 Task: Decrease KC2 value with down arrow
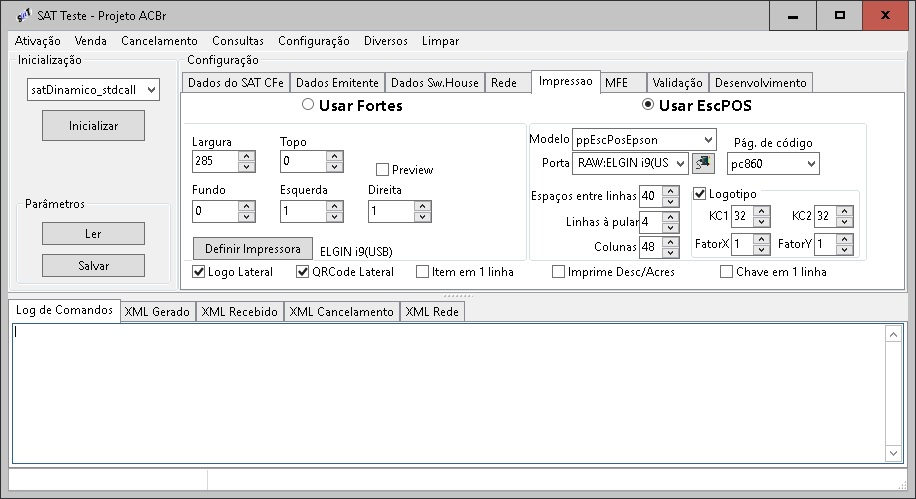pyautogui.click(x=845, y=221)
